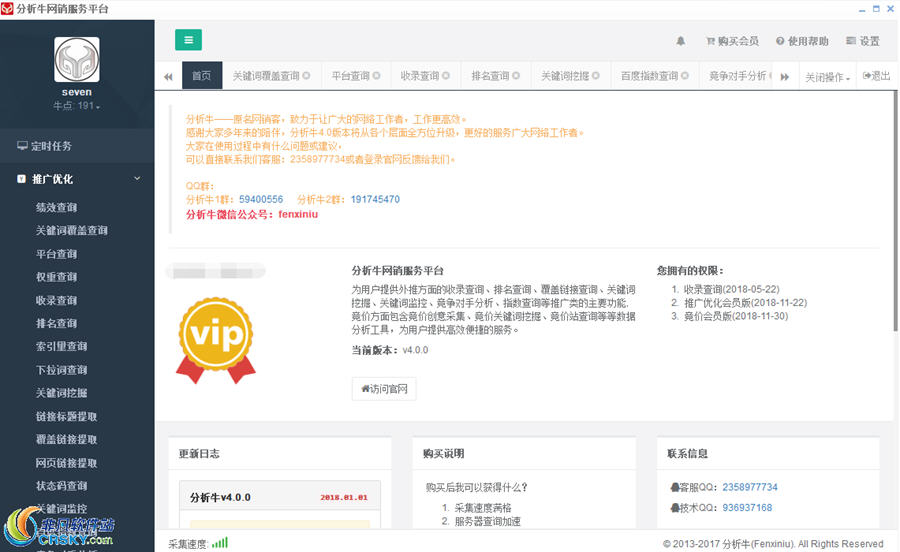Open 权重查询 in sidebar
900x552 pixels.
56,277
